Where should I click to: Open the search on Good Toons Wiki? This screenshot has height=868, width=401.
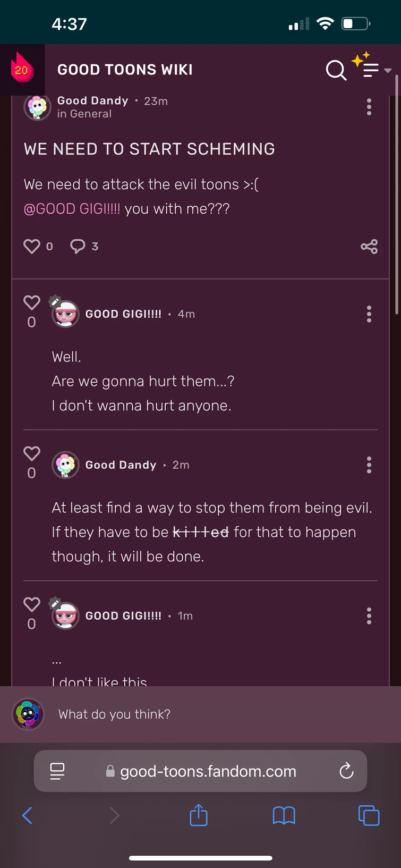coord(335,70)
